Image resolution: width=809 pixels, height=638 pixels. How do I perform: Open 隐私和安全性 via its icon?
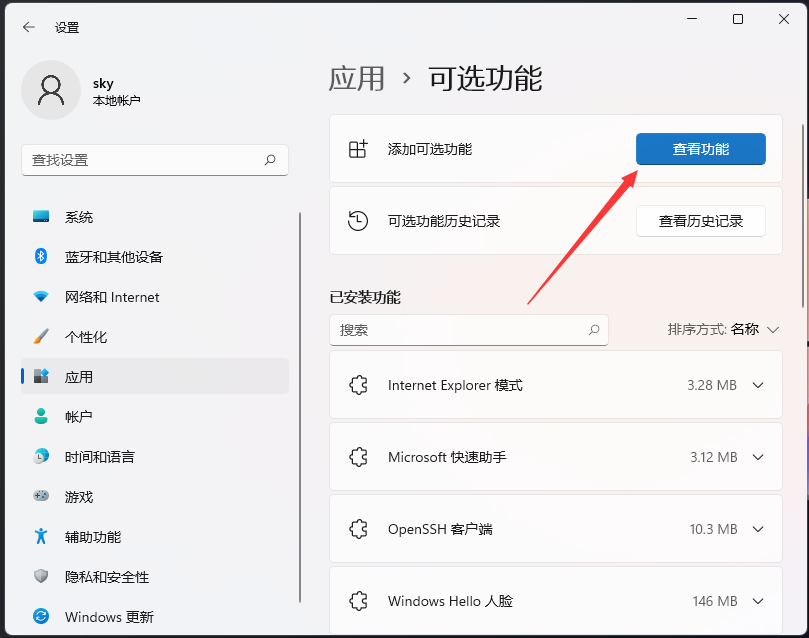click(40, 577)
